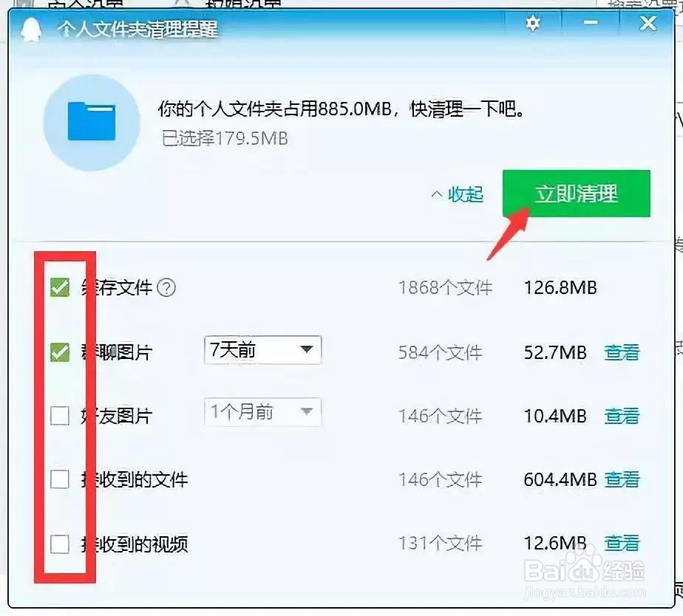Check the 接收到的文件 checkbox
Viewport: 683px width, 616px height.
point(59,479)
